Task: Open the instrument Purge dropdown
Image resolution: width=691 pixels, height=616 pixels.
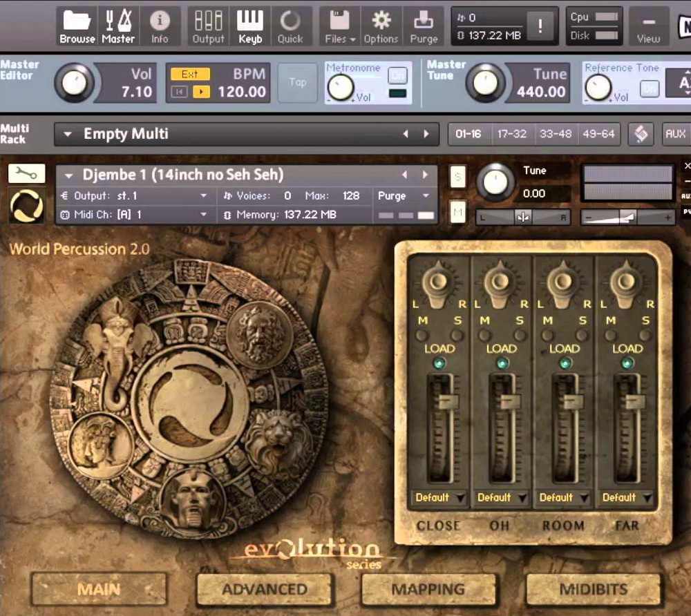Action: [404, 195]
